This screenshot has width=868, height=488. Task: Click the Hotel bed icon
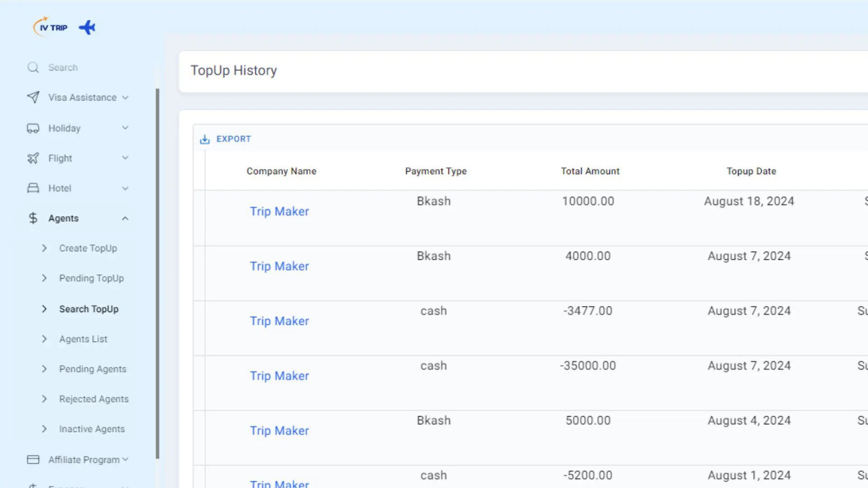33,188
